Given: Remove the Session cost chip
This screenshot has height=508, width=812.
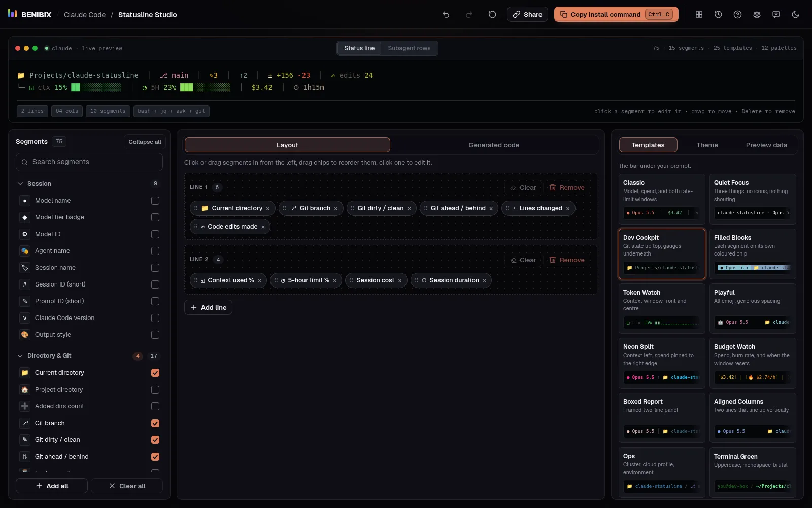Looking at the screenshot, I should point(400,281).
